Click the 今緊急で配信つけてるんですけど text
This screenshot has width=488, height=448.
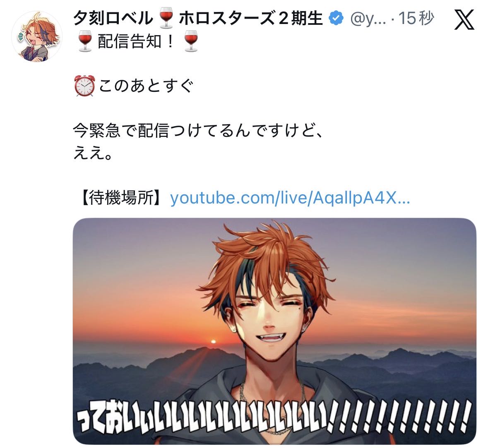(198, 130)
